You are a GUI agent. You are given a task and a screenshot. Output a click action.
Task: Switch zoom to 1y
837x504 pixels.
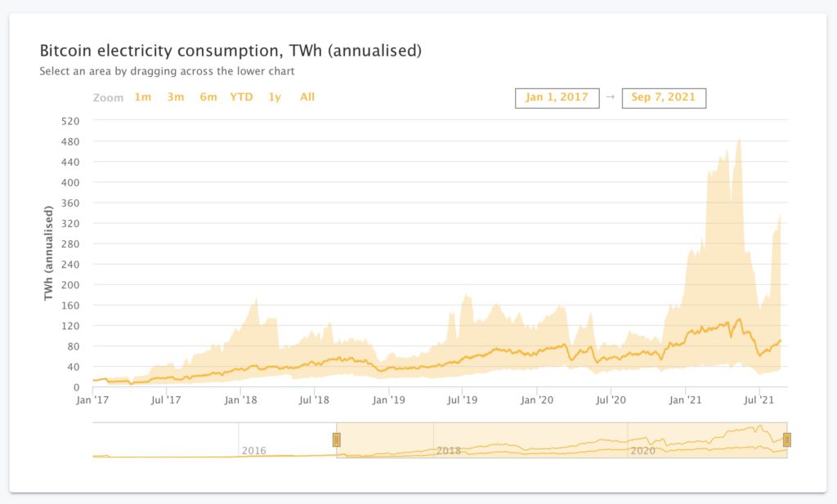coord(275,97)
